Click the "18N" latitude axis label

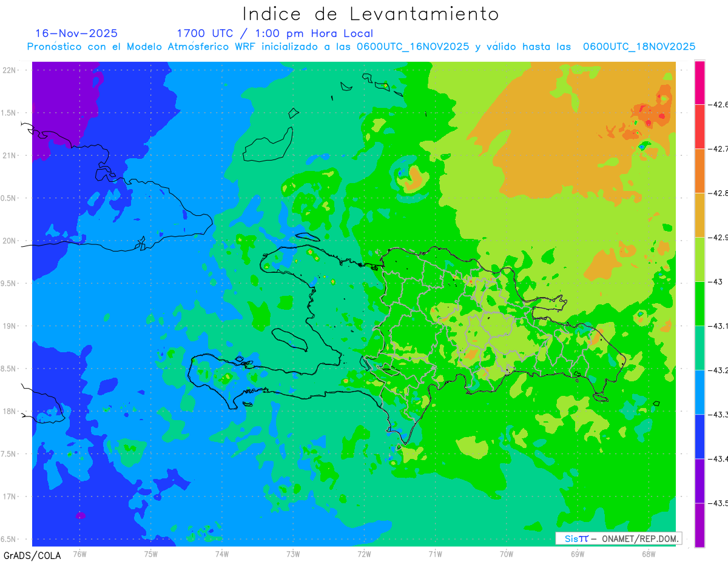coord(9,411)
